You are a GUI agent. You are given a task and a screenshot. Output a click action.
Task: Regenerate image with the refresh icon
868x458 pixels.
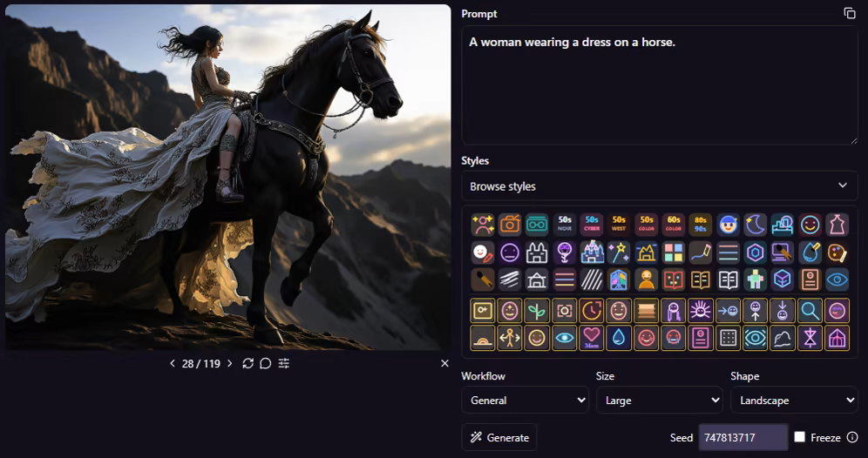[248, 363]
